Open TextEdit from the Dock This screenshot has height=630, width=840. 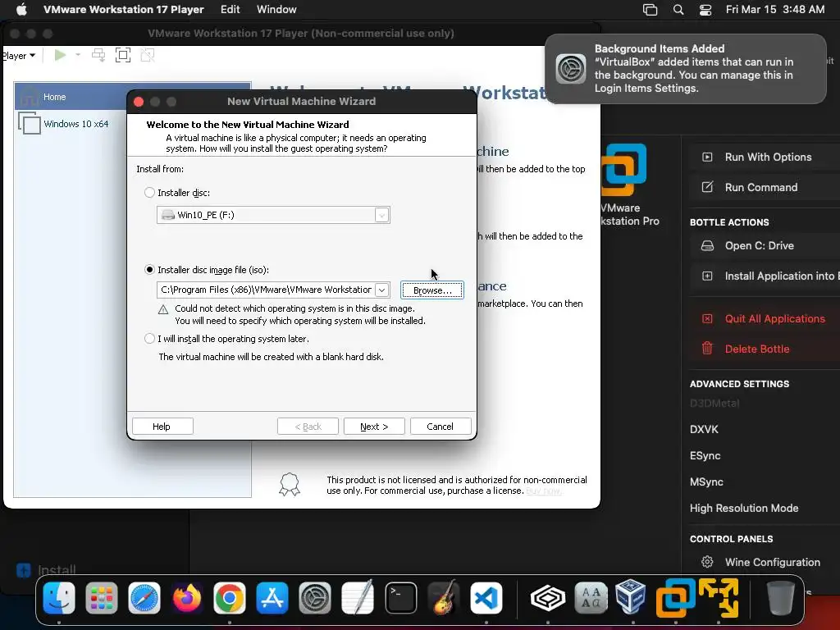[x=358, y=598]
